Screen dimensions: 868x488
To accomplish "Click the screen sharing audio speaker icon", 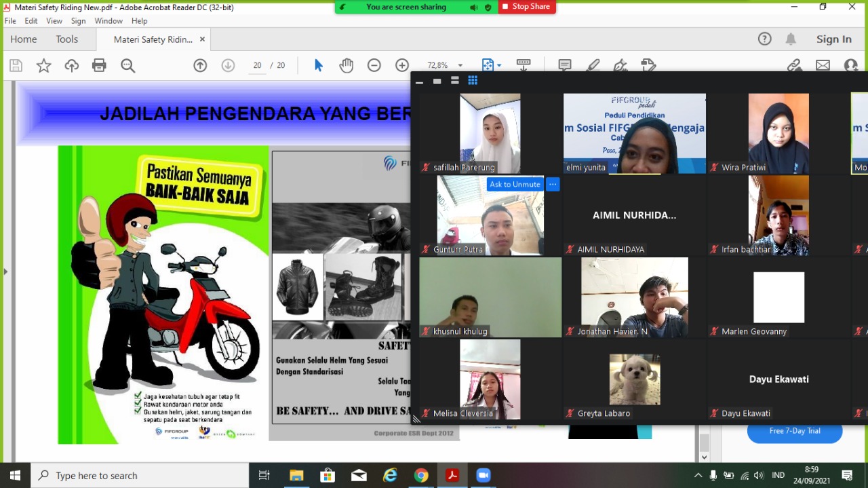I will [473, 7].
